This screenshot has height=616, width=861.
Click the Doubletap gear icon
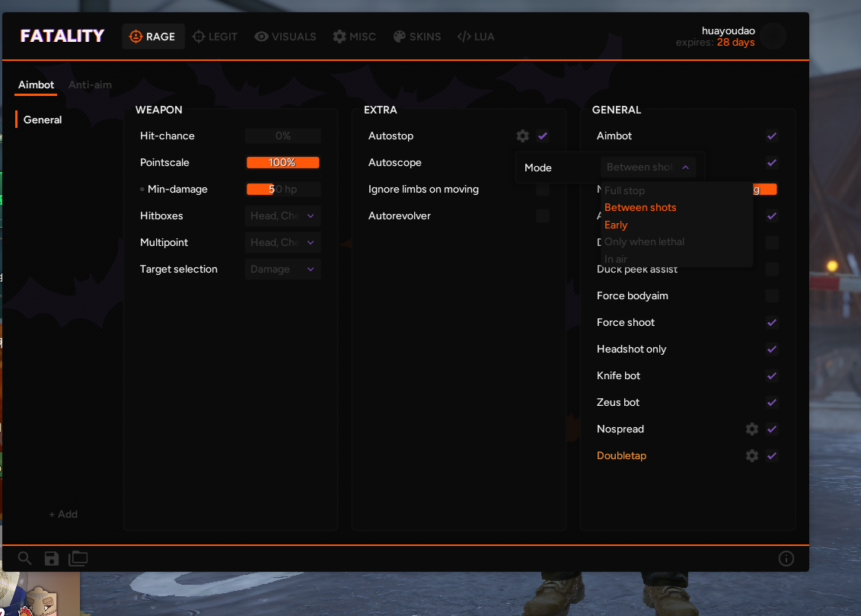pos(752,456)
